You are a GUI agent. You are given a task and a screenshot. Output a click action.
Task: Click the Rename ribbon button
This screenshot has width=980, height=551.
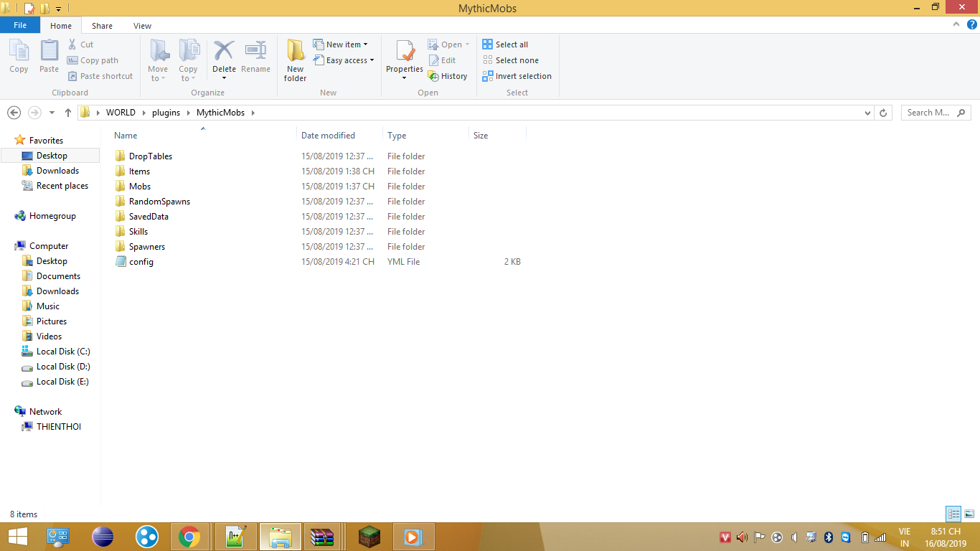click(255, 57)
